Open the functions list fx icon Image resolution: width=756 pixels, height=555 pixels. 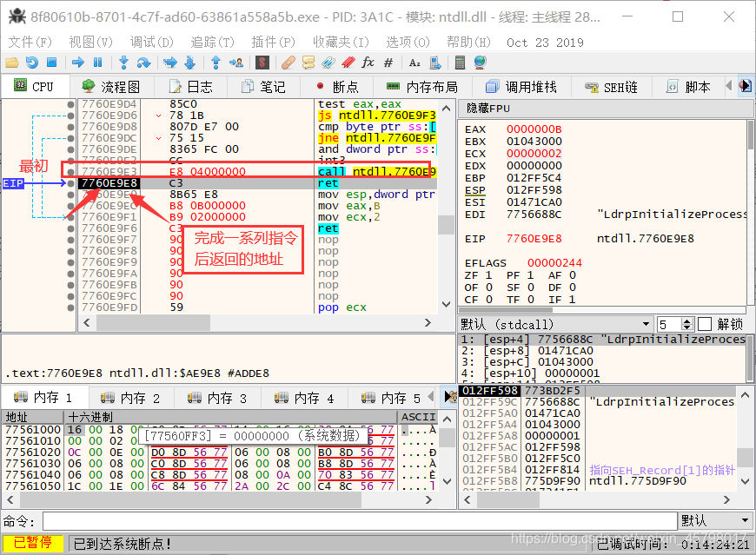368,63
